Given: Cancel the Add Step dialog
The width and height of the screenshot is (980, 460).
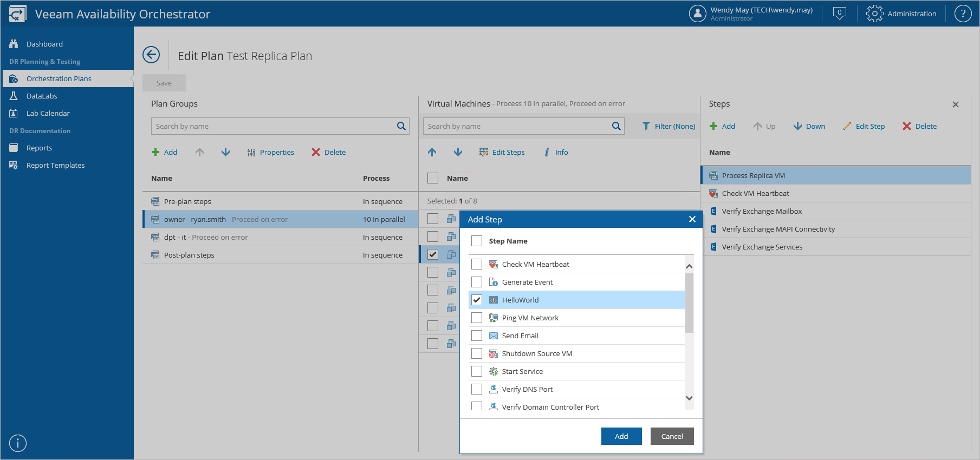Looking at the screenshot, I should click(x=672, y=436).
